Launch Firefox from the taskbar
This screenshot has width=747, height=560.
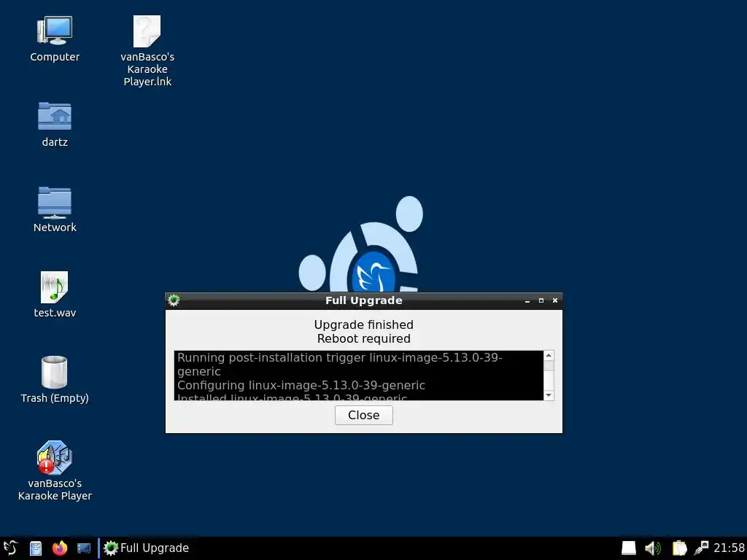(x=60, y=548)
